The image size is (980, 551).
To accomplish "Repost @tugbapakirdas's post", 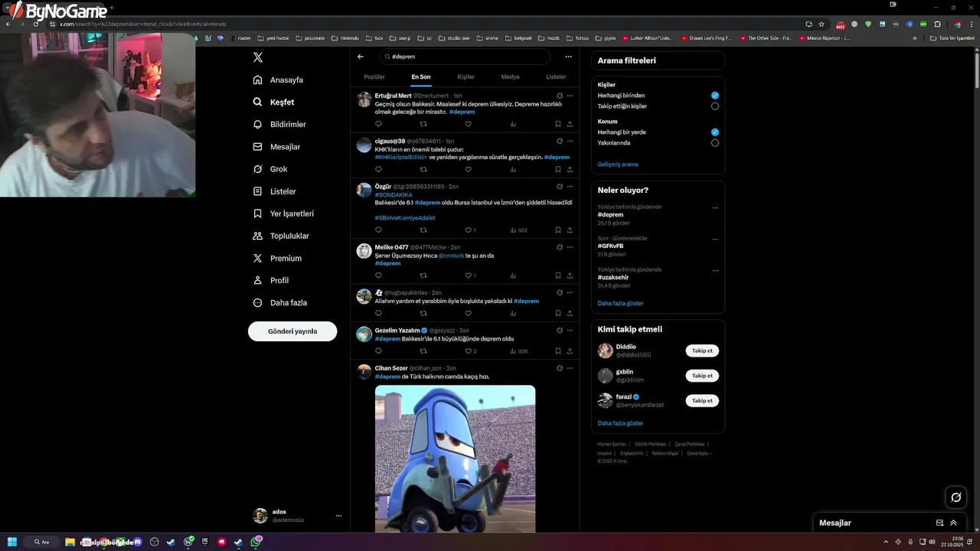I will point(423,313).
